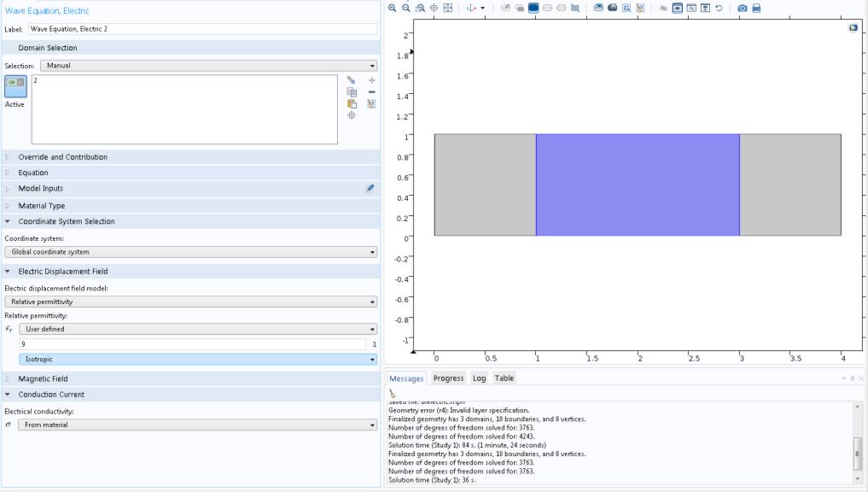Screen dimensions: 868x492
Task: Open the Electric displacement field model dropdown
Action: (191, 302)
